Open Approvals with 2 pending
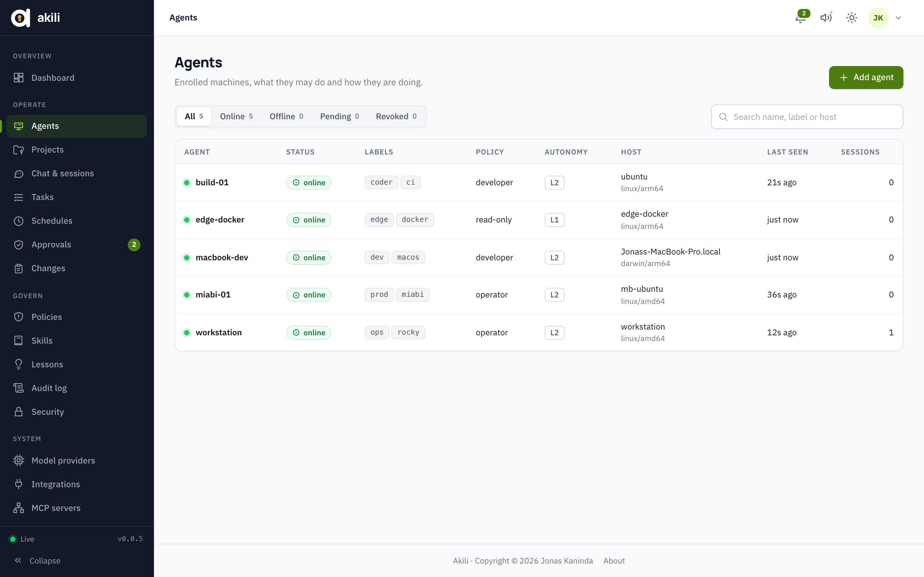Viewport: 924px width, 577px height. click(77, 245)
